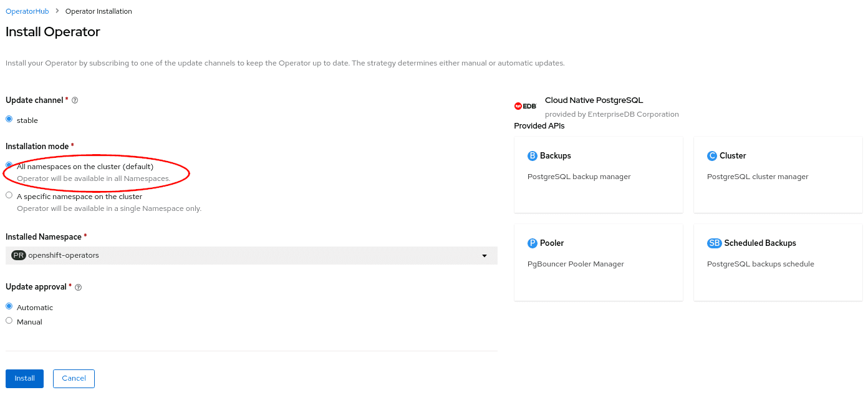This screenshot has width=868, height=395.
Task: Open the OperatorHub breadcrumb link
Action: (27, 11)
